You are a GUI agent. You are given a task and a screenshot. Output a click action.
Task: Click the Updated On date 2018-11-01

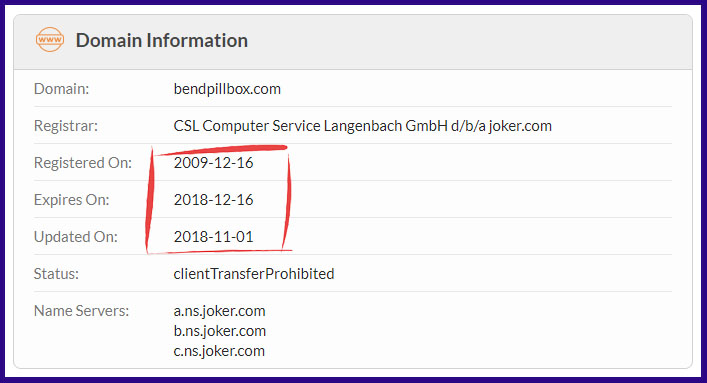(213, 237)
